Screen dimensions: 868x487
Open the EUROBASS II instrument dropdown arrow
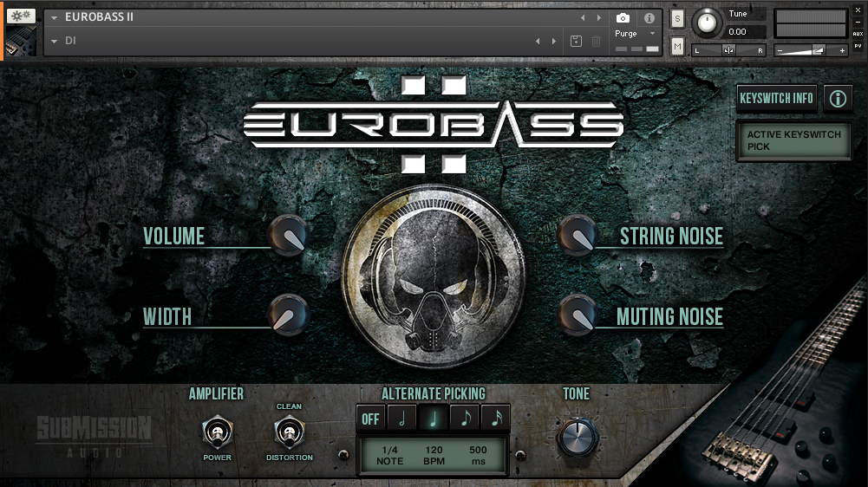(x=55, y=17)
